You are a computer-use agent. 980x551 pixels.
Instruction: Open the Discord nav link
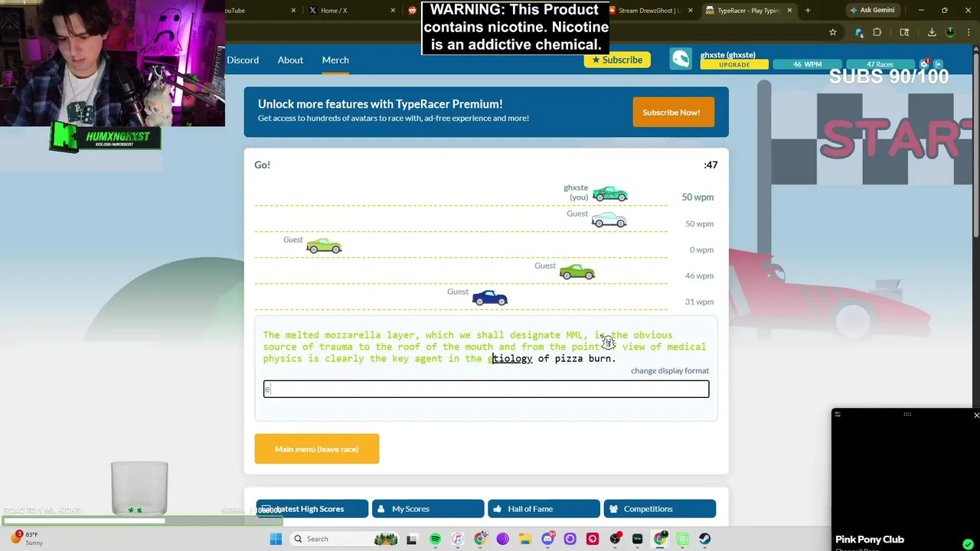(x=243, y=60)
